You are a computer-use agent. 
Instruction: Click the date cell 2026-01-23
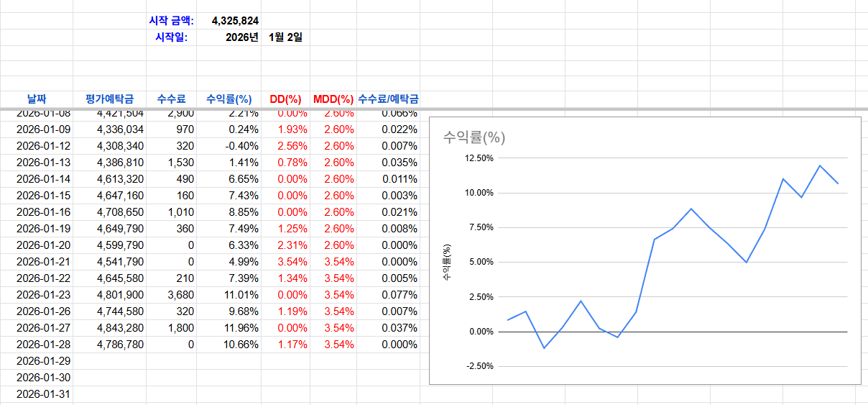[x=37, y=295]
